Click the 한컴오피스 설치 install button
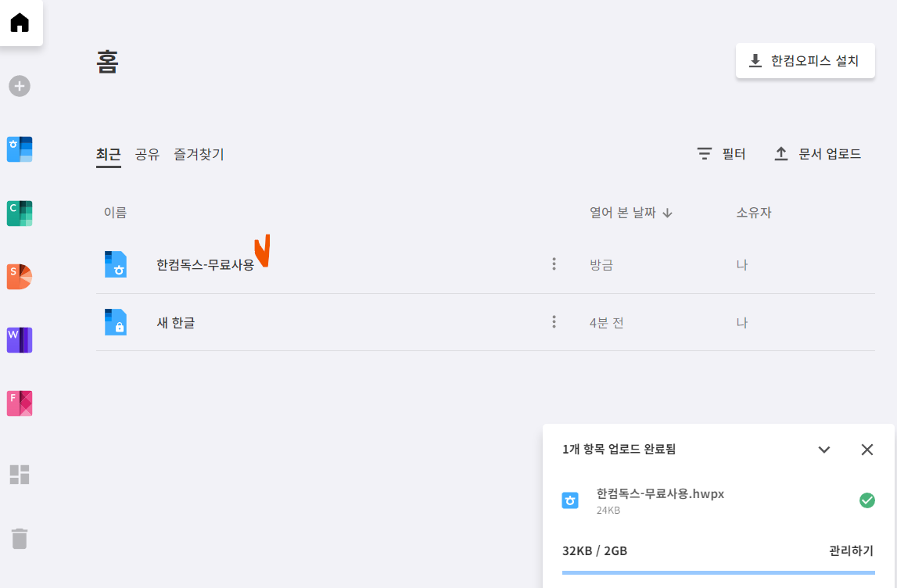The height and width of the screenshot is (588, 897). 805,60
